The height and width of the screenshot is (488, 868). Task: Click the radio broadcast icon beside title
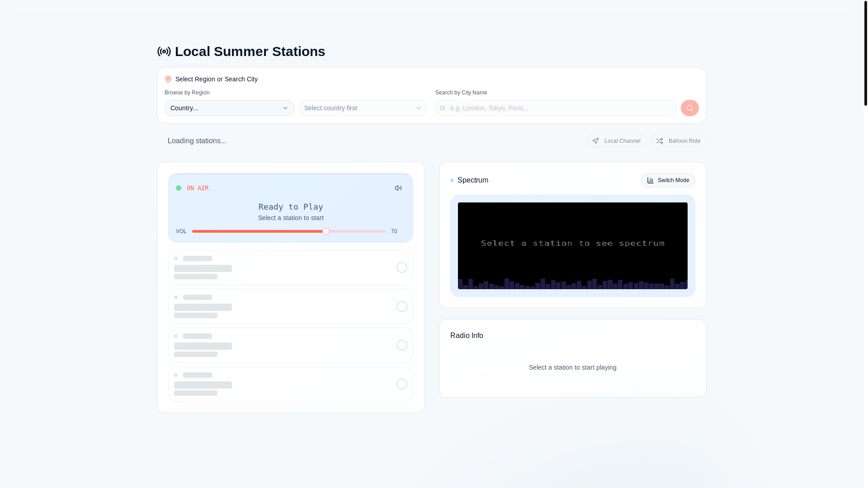pyautogui.click(x=164, y=52)
